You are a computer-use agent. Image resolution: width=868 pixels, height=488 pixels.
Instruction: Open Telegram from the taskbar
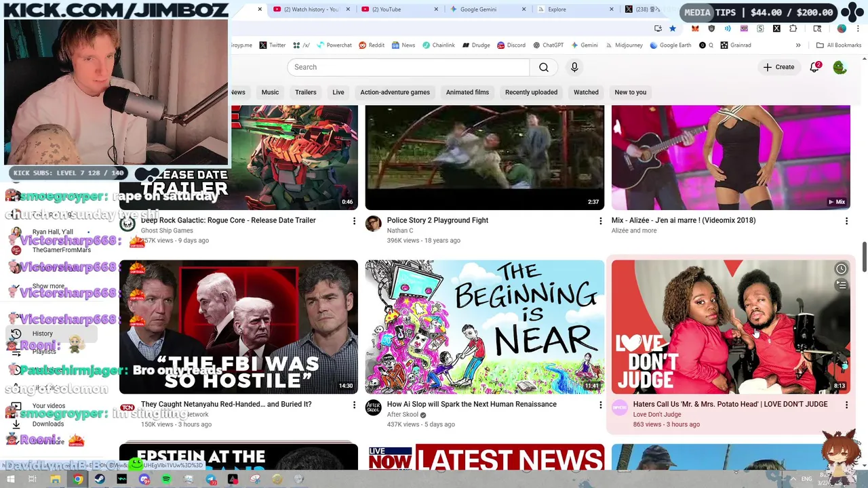pyautogui.click(x=211, y=479)
